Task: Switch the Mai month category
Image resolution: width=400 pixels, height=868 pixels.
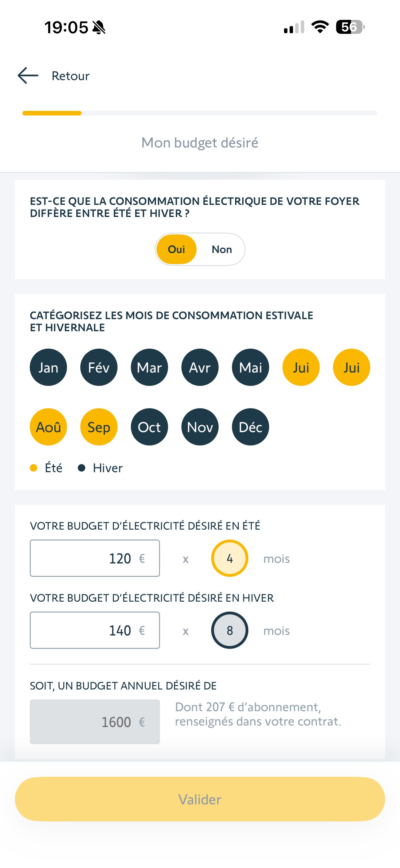Action: tap(250, 367)
